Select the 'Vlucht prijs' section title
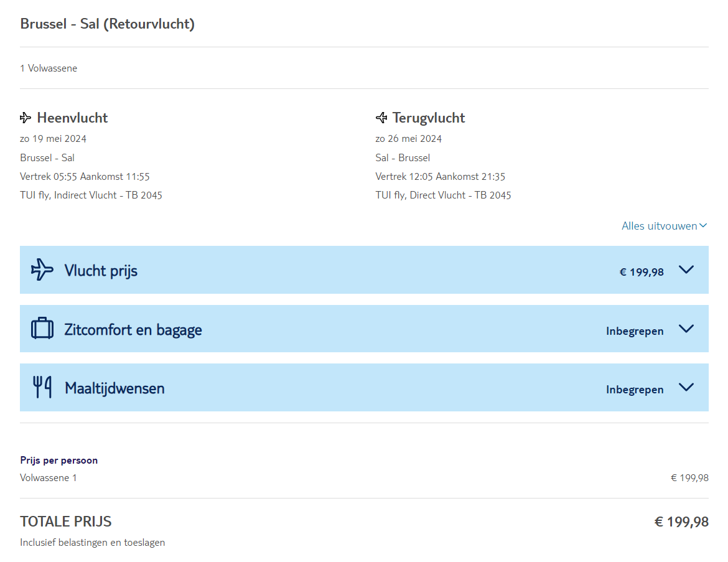 [x=101, y=271]
